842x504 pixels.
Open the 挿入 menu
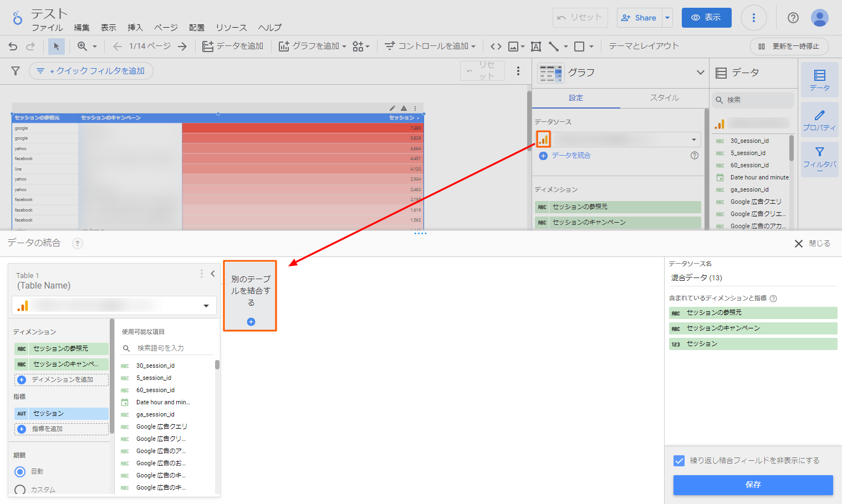point(135,28)
